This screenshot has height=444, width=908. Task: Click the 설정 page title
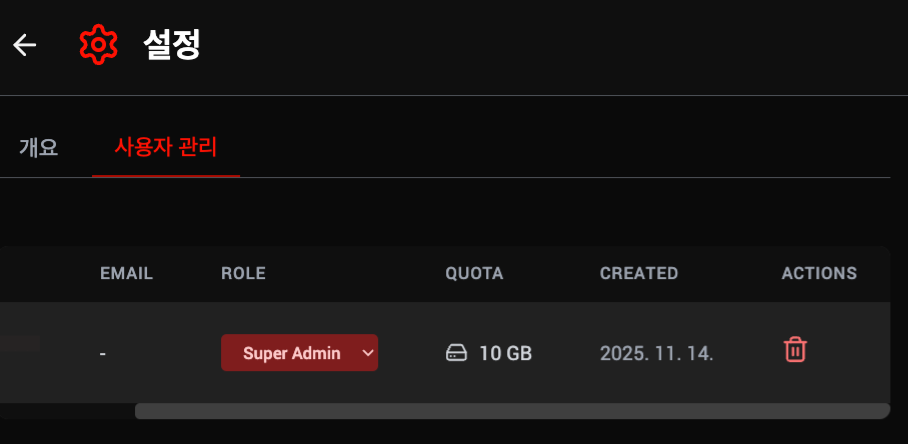point(172,45)
